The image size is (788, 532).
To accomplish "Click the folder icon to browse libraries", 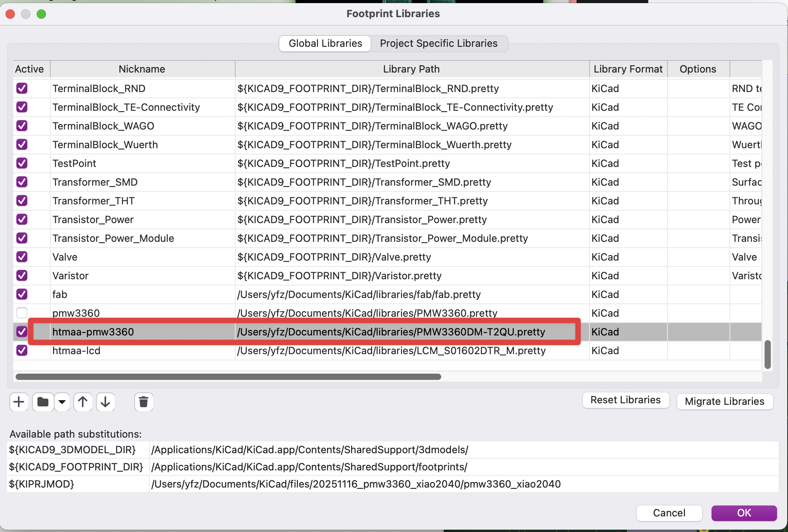I will [43, 402].
